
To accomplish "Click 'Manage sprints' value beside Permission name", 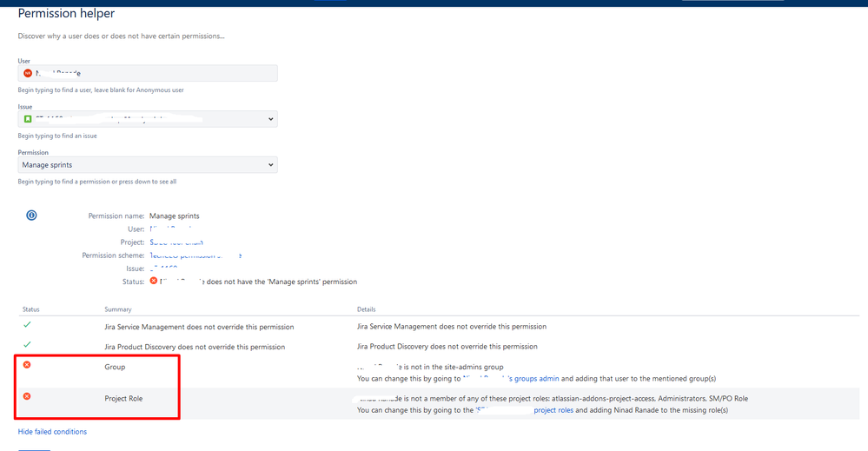I will [x=175, y=216].
